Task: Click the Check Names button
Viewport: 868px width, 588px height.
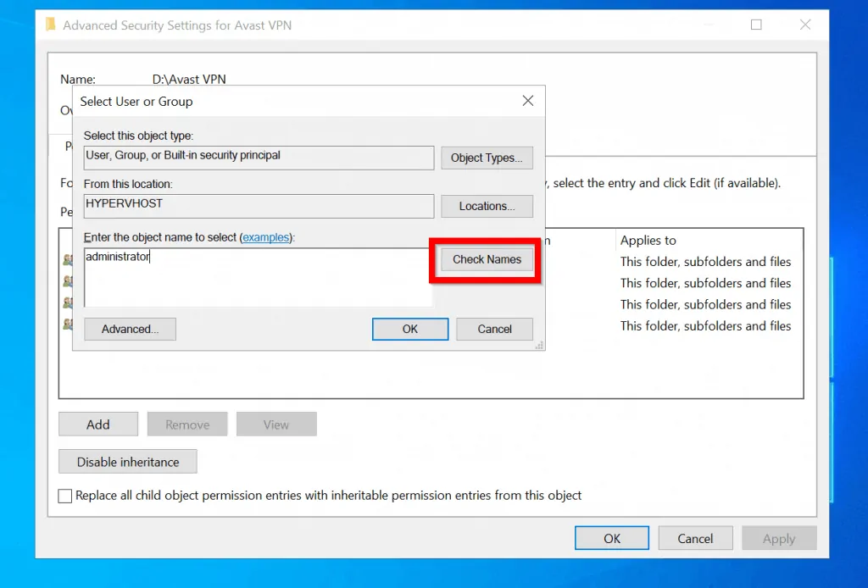Action: [x=485, y=259]
